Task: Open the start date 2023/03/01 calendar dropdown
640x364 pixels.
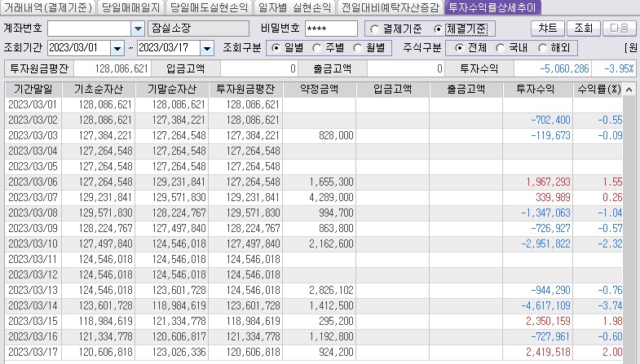Action: pos(117,48)
